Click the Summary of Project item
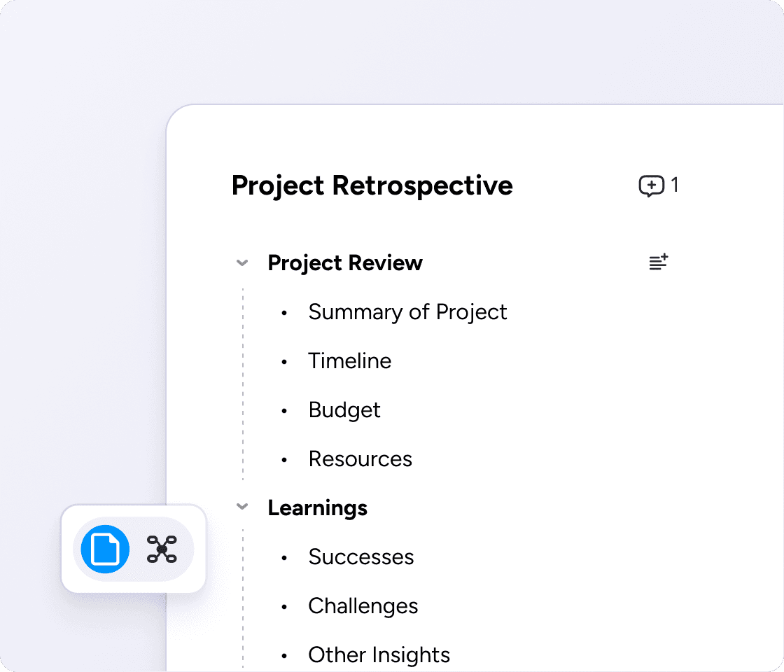This screenshot has height=672, width=784. [407, 312]
